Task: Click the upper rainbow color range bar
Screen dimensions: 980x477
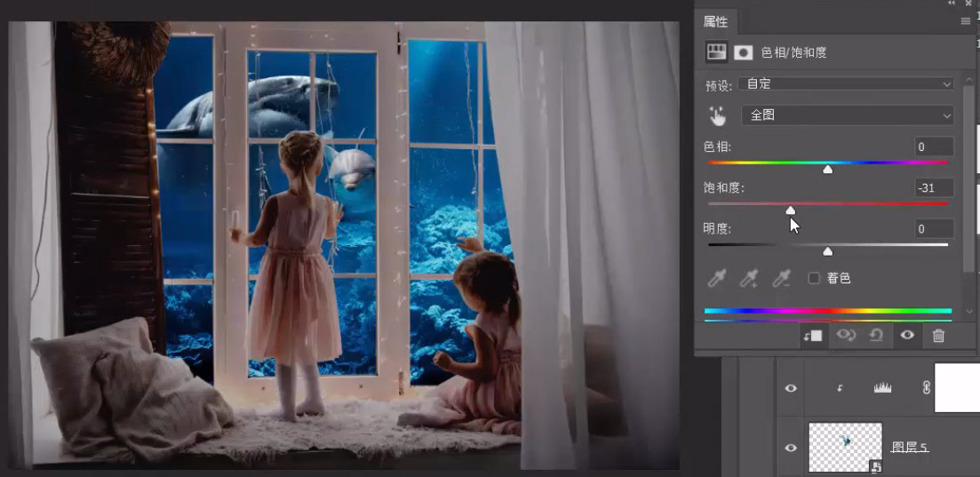Action: 827,311
